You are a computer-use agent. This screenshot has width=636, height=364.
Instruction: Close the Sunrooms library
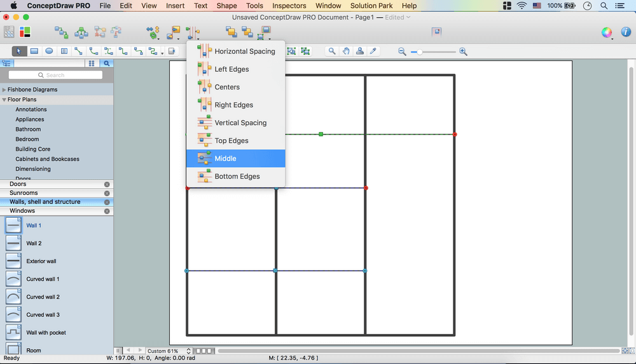(x=107, y=193)
